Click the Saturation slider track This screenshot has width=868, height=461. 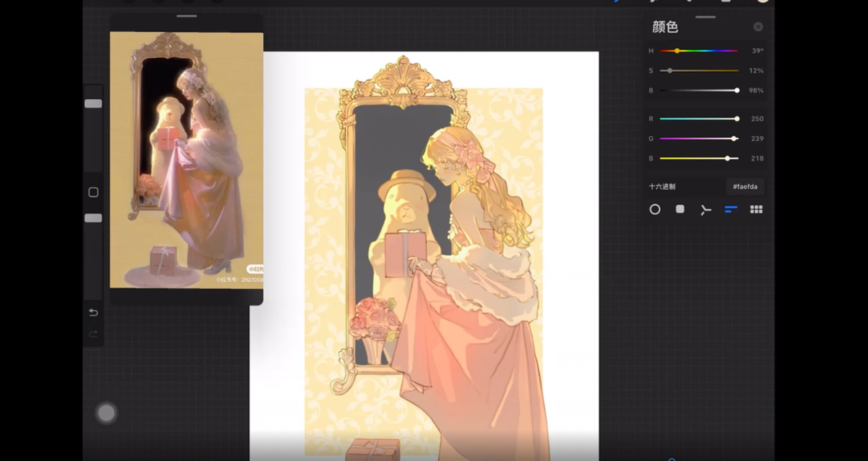point(699,71)
